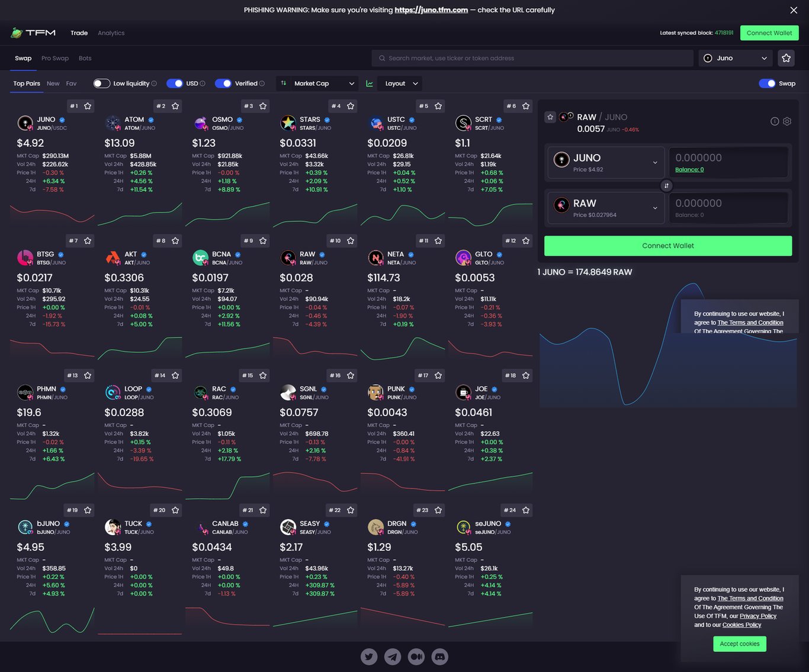This screenshot has height=672, width=809.
Task: Switch to the Trade menu
Action: click(79, 33)
